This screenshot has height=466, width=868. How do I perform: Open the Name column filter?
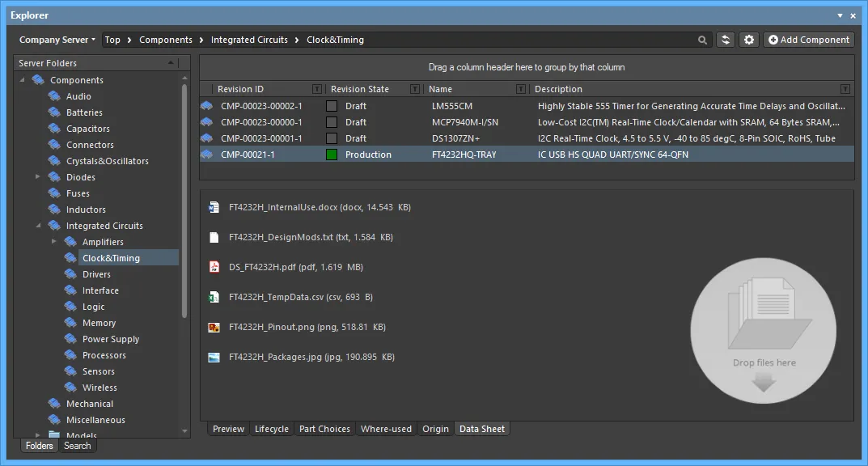coord(520,89)
